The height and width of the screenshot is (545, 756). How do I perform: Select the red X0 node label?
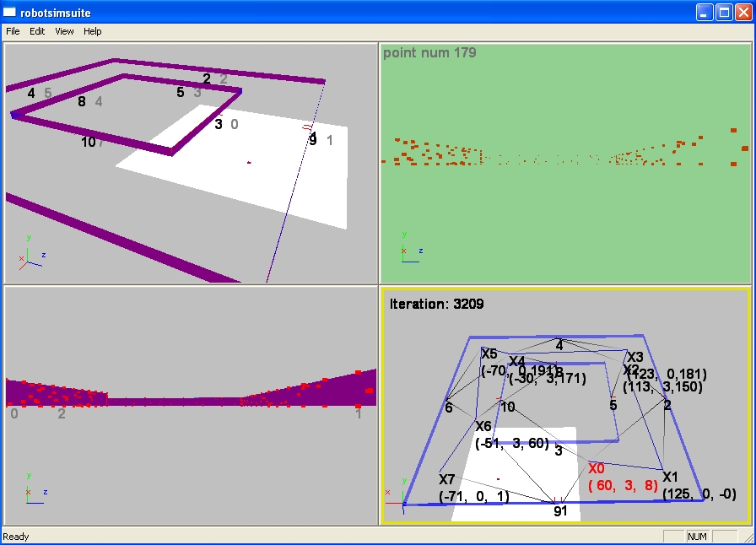[597, 468]
